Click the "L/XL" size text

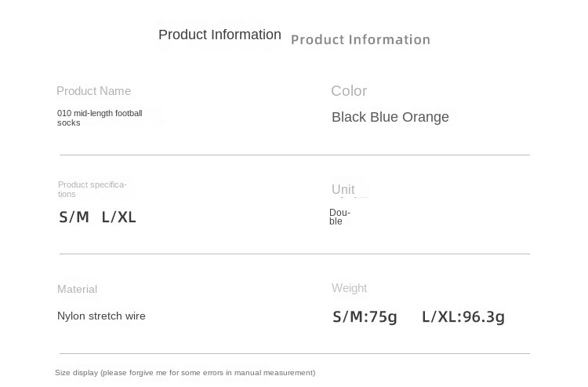coord(119,217)
